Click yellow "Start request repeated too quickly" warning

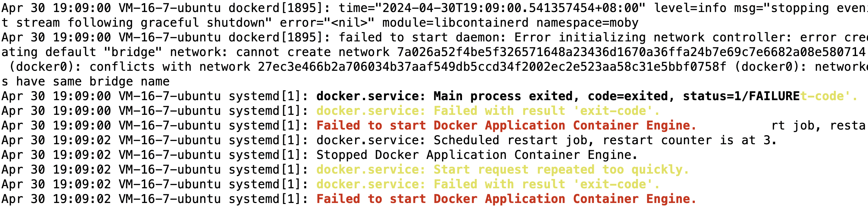561,170
